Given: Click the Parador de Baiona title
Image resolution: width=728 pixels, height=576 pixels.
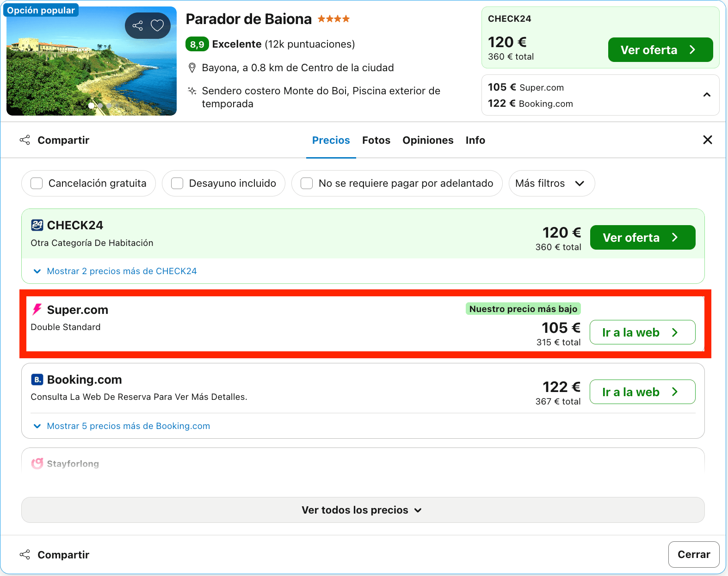Looking at the screenshot, I should [249, 19].
